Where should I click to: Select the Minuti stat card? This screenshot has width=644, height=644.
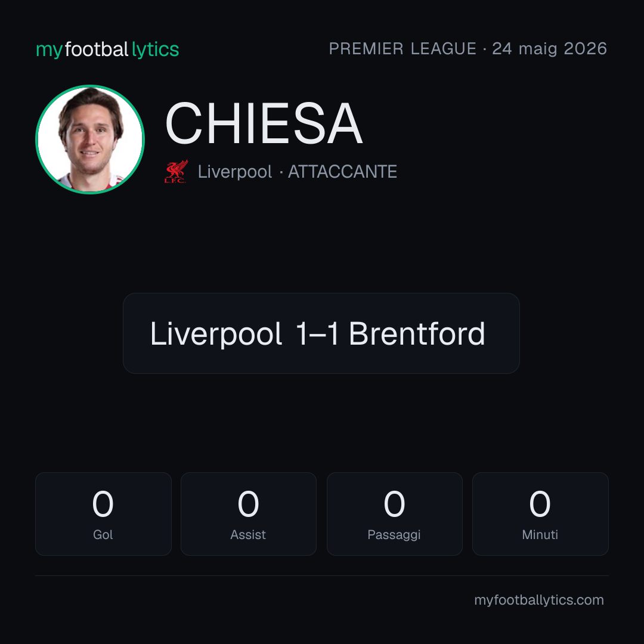540,514
